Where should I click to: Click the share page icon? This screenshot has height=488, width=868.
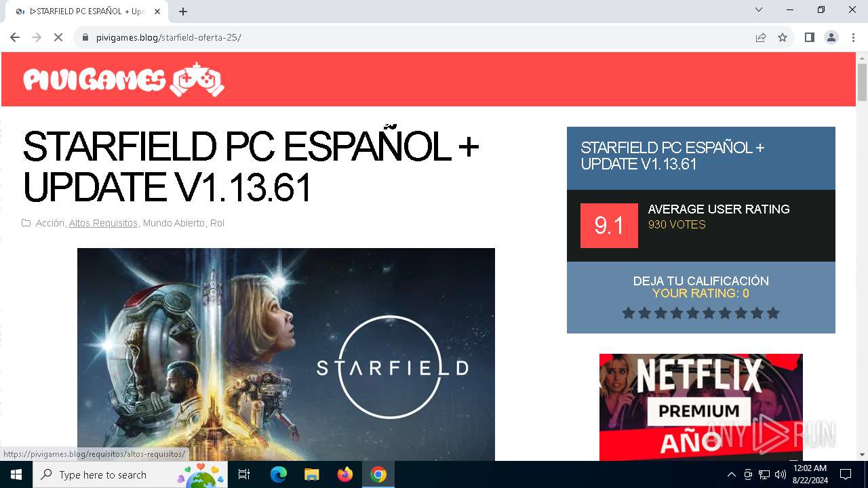[761, 37]
